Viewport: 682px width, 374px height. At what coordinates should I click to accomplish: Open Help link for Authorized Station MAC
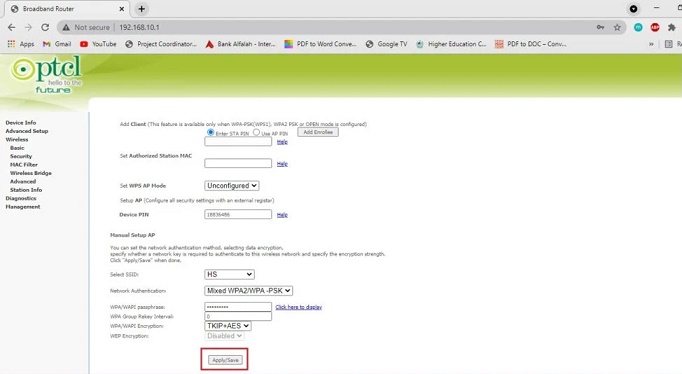(282, 164)
